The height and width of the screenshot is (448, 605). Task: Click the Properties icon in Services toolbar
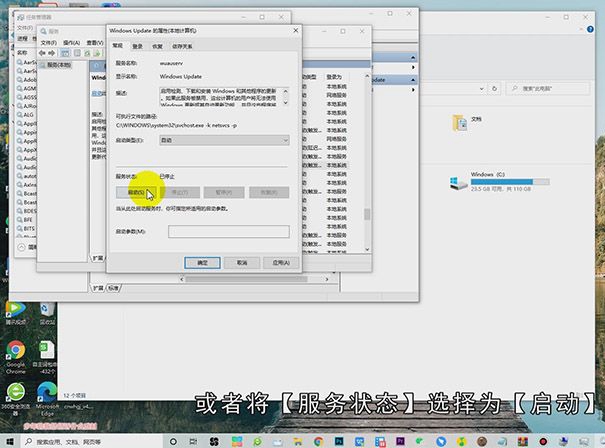[78, 53]
